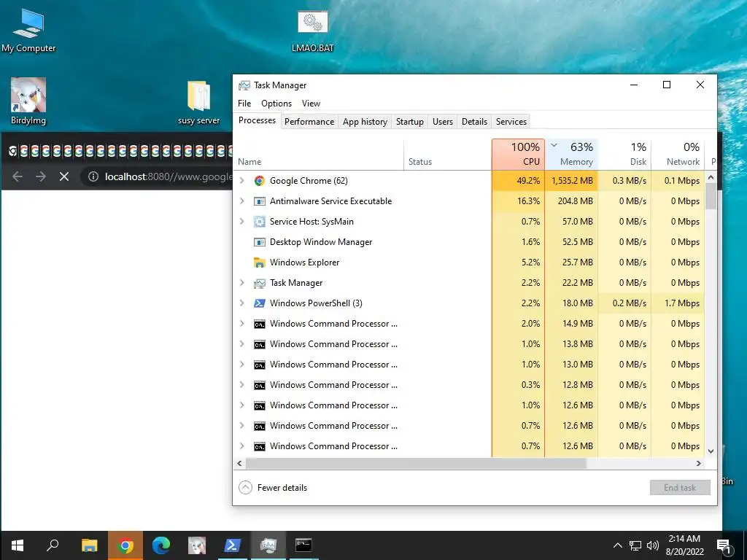The image size is (747, 560).
Task: Click Windows PowerShell process icon
Action: (259, 303)
